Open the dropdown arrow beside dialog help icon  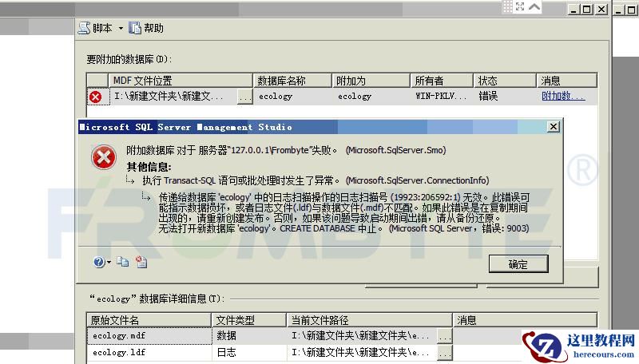109,262
